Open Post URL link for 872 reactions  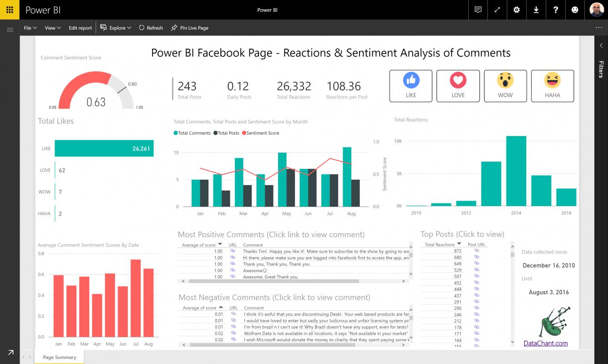tap(476, 251)
